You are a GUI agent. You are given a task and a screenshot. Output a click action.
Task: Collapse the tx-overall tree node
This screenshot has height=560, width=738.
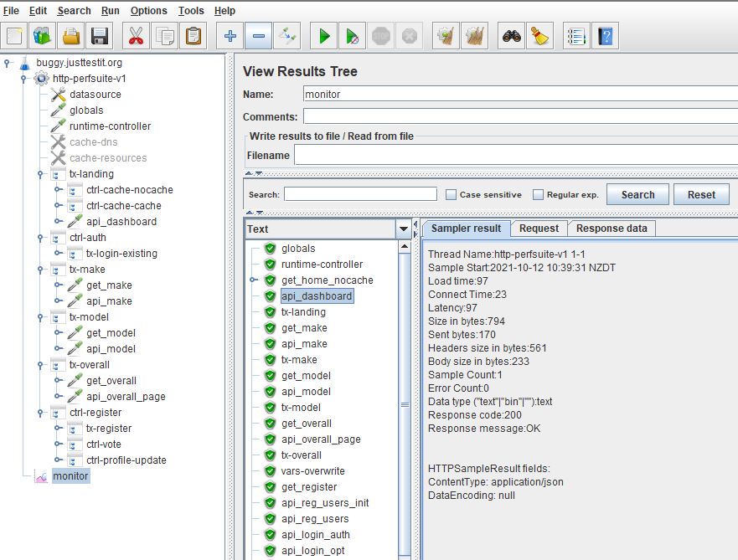(x=40, y=365)
